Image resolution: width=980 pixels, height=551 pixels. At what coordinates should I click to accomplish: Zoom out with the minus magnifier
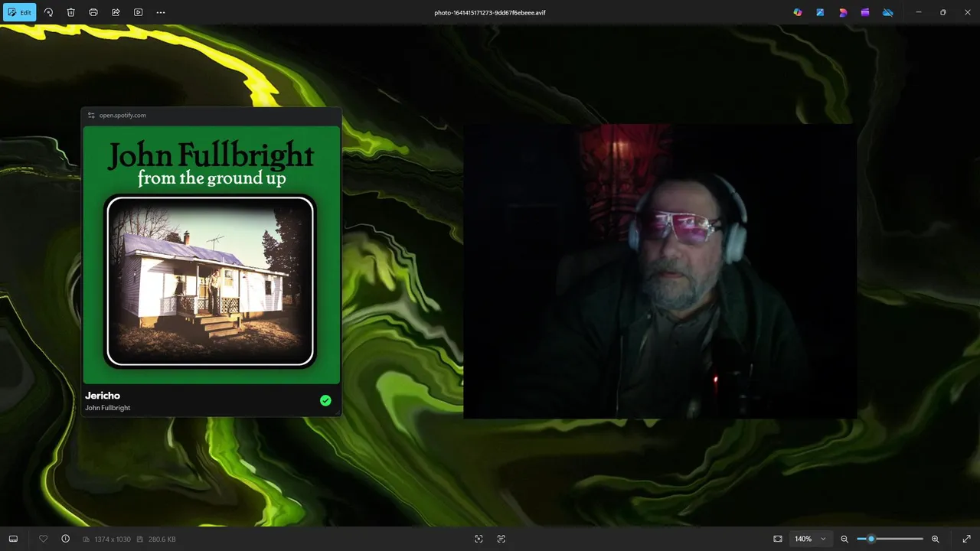point(844,539)
